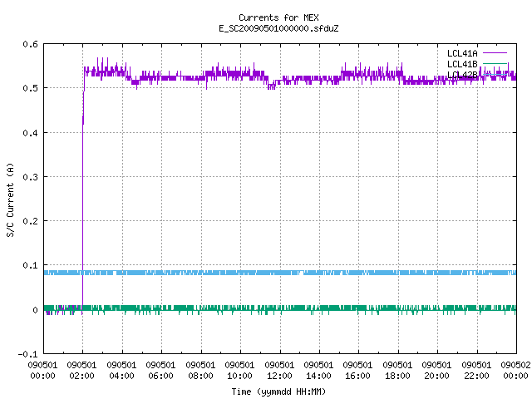
Task: Click the '14:00' x-axis tick label
Action: 318,376
